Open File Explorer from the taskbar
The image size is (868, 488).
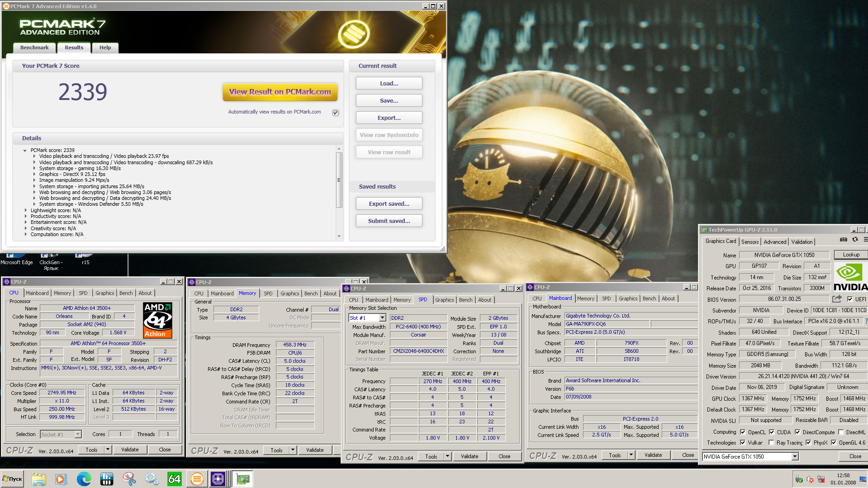[x=39, y=479]
